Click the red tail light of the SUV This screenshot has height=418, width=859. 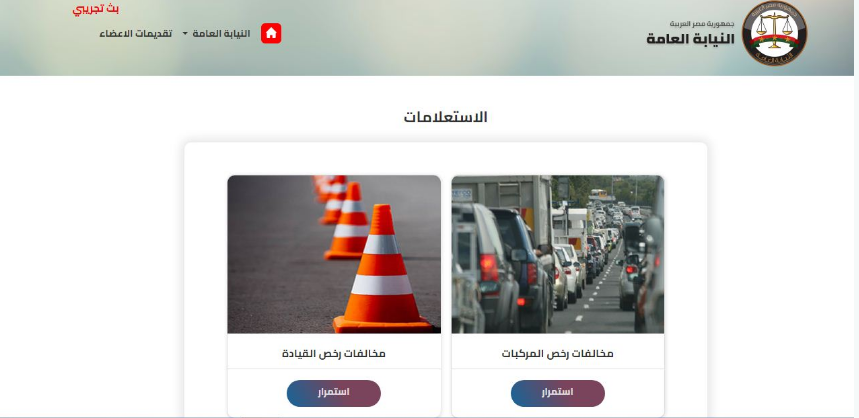pos(489,267)
